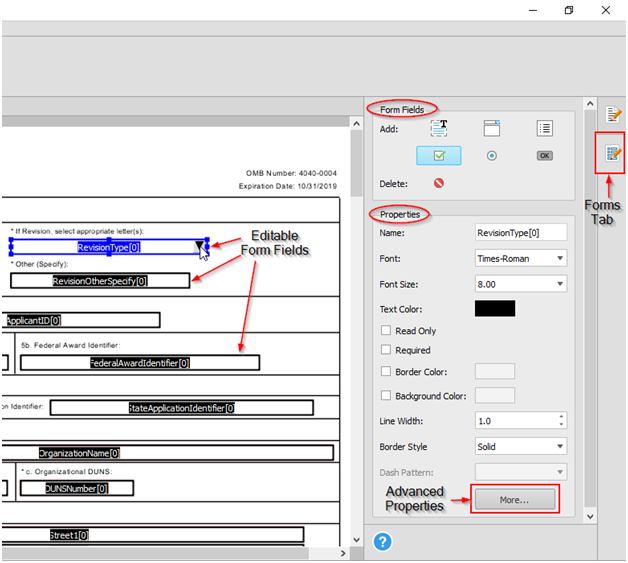Viewport: 628px width, 563px height.
Task: Click the c. Organizational DUNS label
Action: pos(66,471)
